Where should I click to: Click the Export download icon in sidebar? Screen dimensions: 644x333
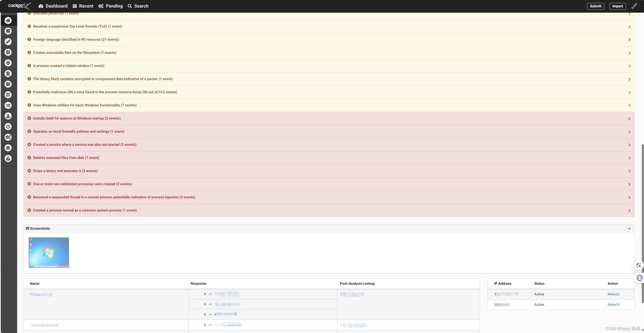pyautogui.click(x=8, y=116)
